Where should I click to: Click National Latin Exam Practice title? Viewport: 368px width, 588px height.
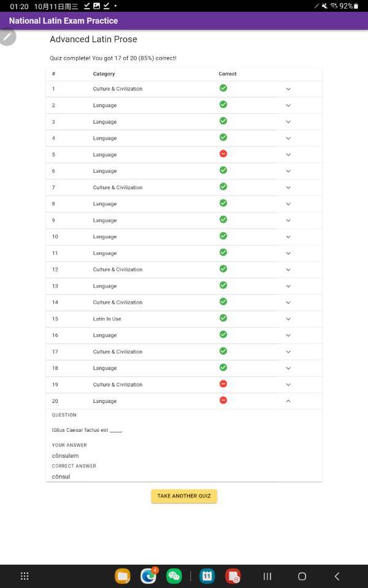(x=63, y=21)
